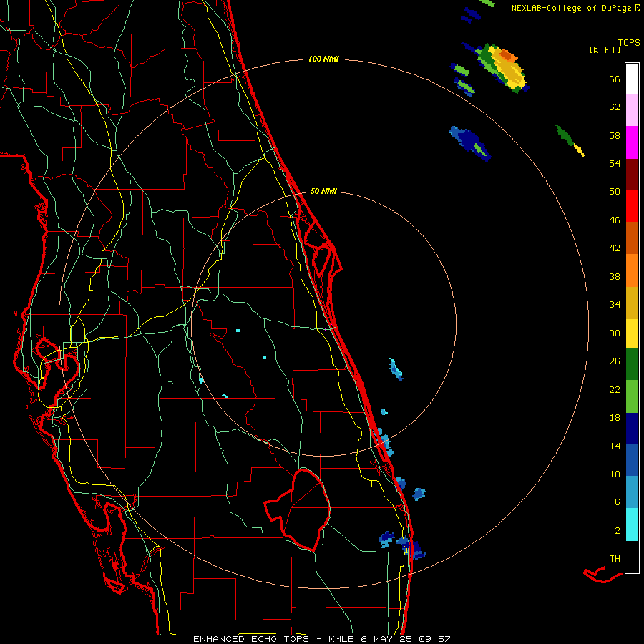Select the dark green legend swatch
644x644 pixels.
tap(632, 364)
